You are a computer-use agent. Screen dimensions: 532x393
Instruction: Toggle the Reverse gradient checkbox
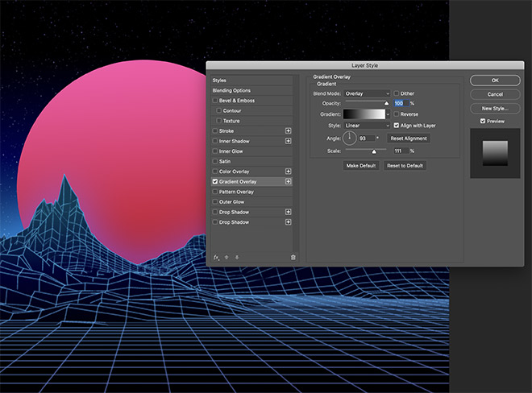(x=397, y=114)
